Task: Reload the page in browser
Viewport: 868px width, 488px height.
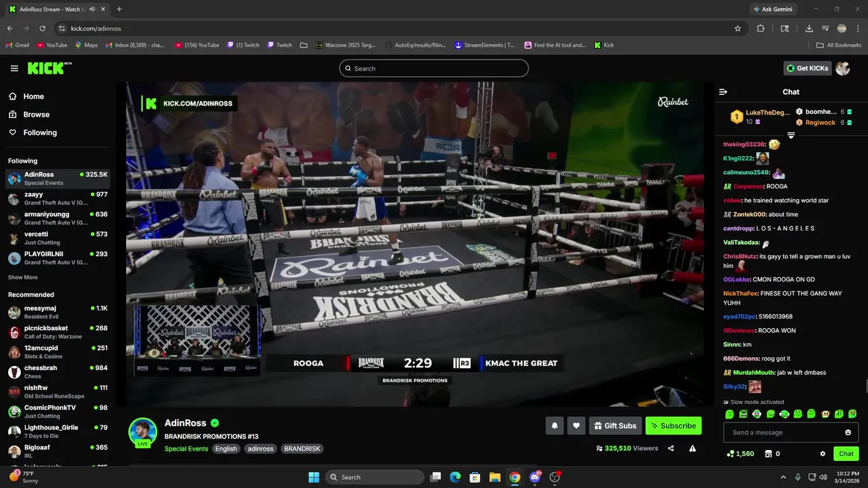Action: click(42, 28)
